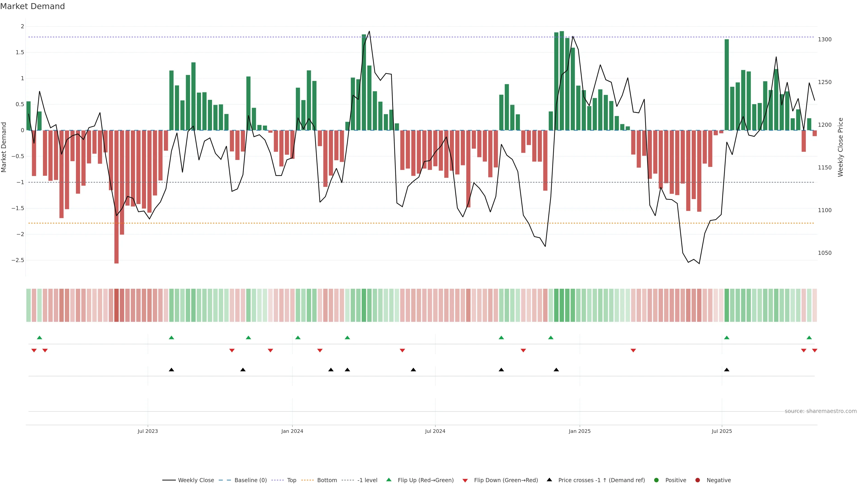Click the deepest red bar below -2.5
The width and height of the screenshot is (868, 488).
click(116, 236)
